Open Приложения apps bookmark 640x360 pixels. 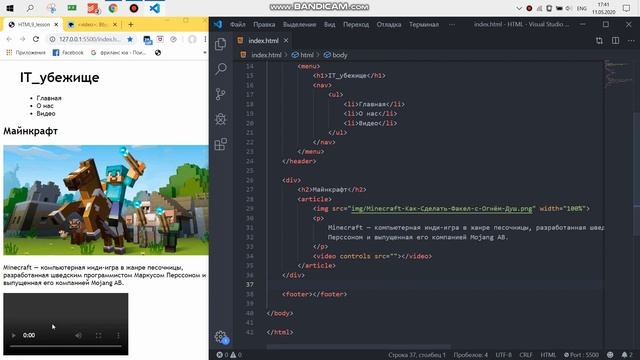(x=25, y=53)
